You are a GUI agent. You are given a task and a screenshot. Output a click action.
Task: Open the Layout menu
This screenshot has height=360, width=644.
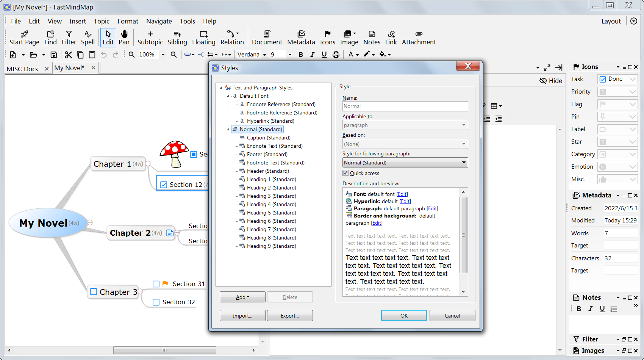[x=611, y=21]
